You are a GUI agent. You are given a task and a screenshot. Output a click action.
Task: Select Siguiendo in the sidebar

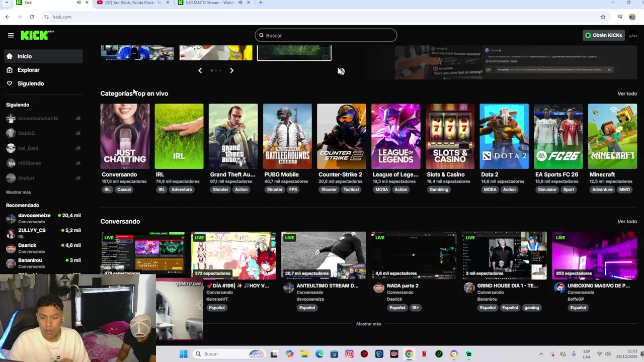[x=44, y=83]
